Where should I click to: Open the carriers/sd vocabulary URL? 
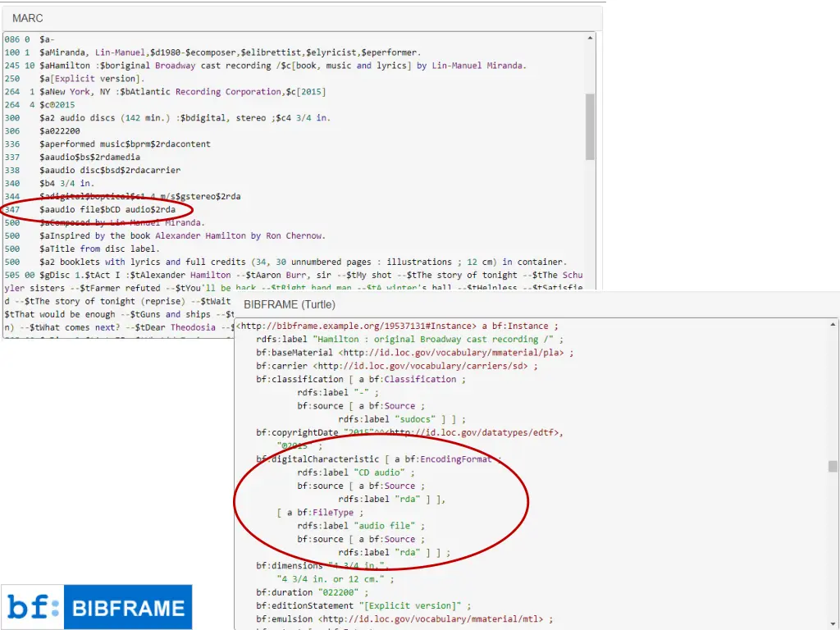[x=422, y=366]
